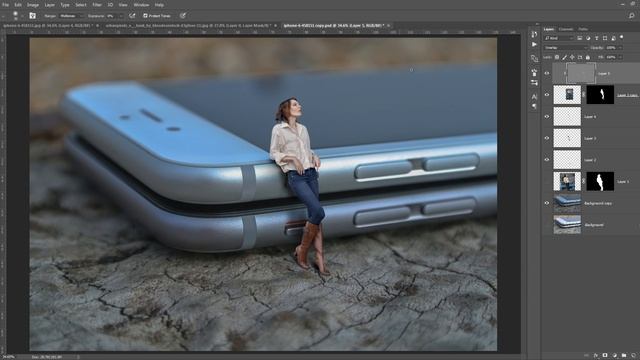Open the Brush Settings panel icon

[534, 73]
